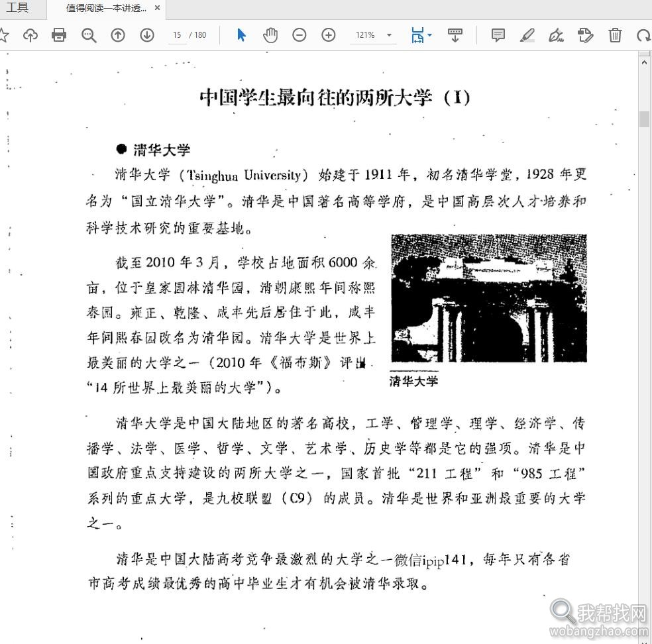This screenshot has width=652, height=644.
Task: Click the fit page width icon
Action: pos(417,35)
